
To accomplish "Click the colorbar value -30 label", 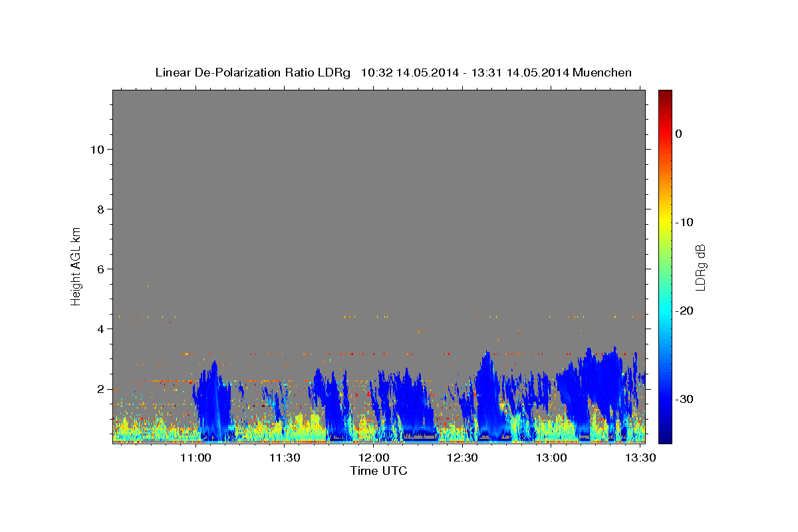I will click(685, 399).
